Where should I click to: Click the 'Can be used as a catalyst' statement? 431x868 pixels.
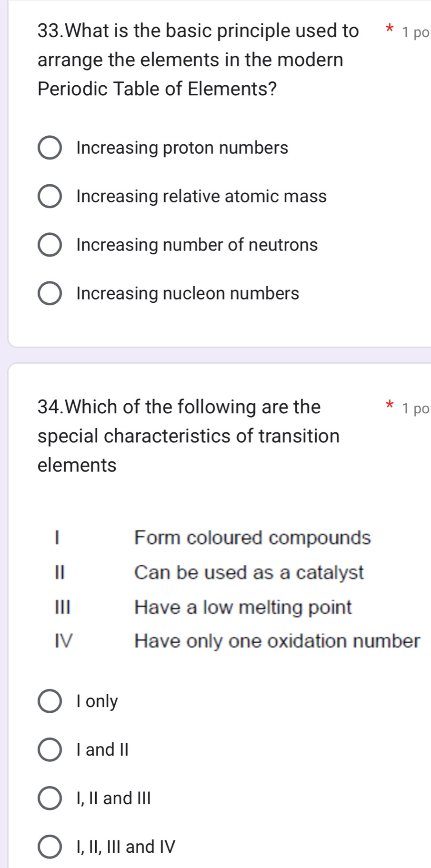[249, 572]
